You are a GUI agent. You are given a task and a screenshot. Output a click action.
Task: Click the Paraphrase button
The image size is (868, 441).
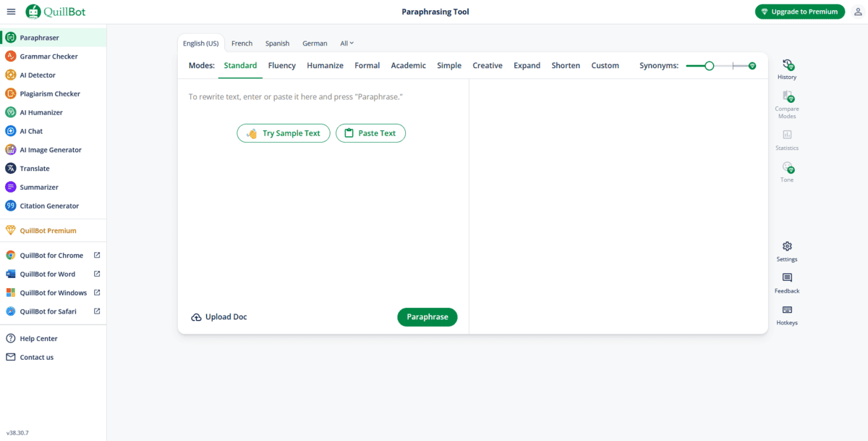pyautogui.click(x=427, y=317)
